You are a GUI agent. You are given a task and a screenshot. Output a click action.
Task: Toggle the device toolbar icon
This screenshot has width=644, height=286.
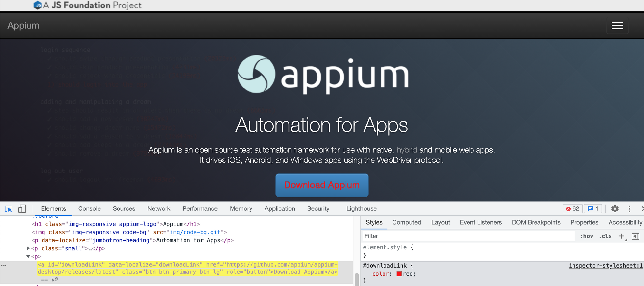[x=22, y=209]
